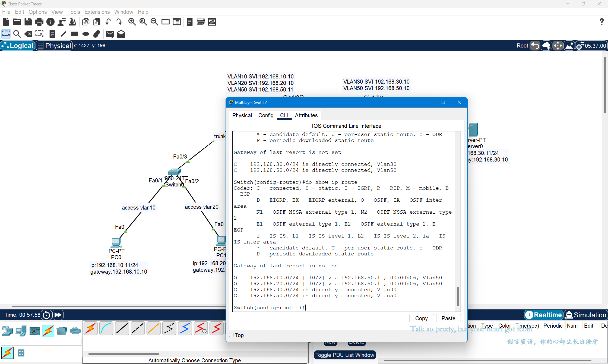Click the Back navigation icon beside Root
Screen dimensions: 608x364
click(x=535, y=46)
